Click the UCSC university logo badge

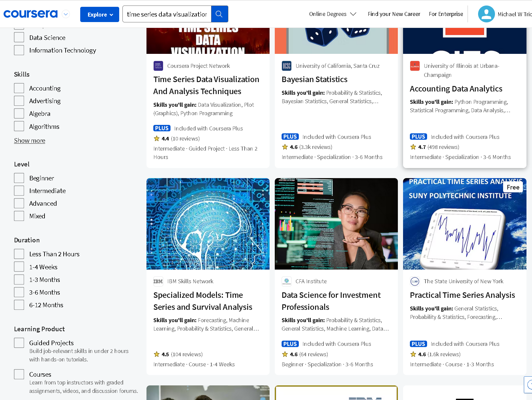(286, 66)
